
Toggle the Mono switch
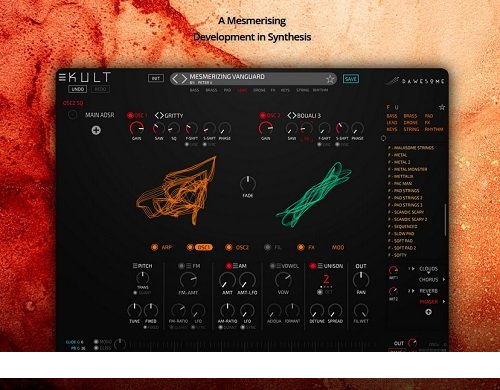click(96, 342)
